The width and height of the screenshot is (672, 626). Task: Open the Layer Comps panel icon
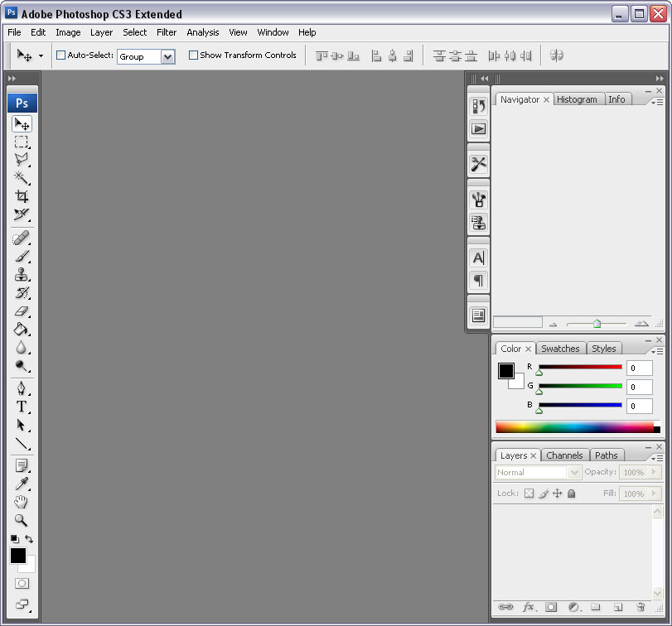point(479,316)
